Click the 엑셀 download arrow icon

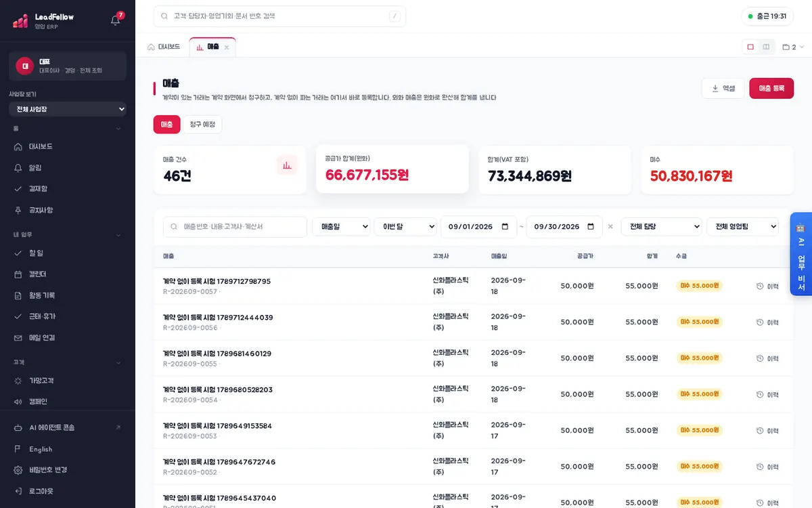pyautogui.click(x=715, y=88)
